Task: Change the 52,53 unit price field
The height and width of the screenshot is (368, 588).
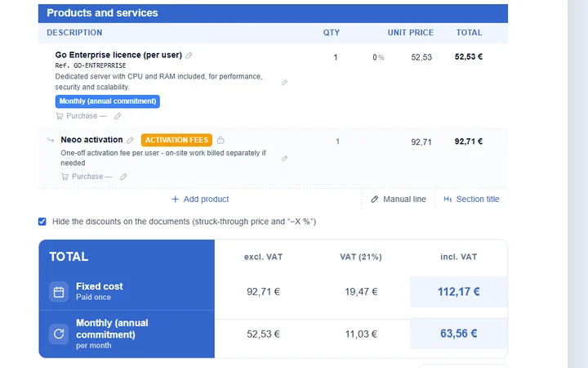Action: click(421, 57)
